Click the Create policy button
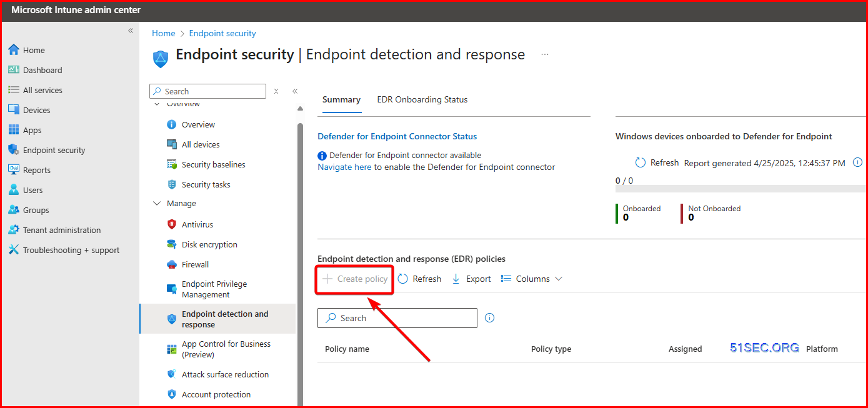 click(355, 279)
